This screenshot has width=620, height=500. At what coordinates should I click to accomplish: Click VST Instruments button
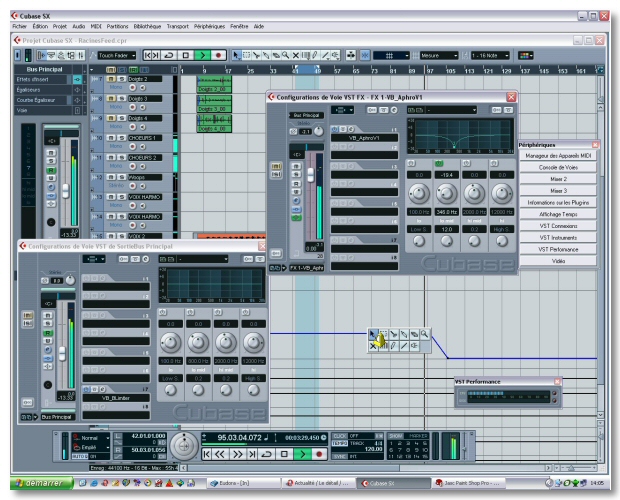coord(558,238)
